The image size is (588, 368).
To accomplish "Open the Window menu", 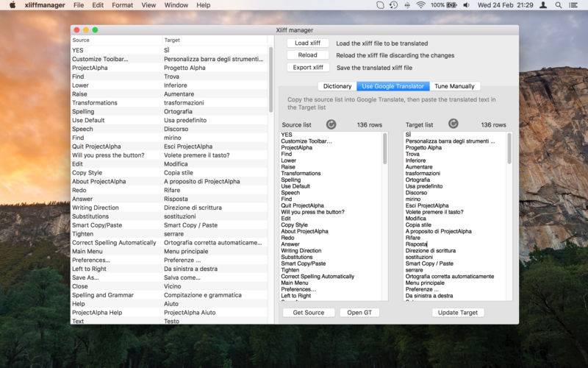I will (x=176, y=5).
